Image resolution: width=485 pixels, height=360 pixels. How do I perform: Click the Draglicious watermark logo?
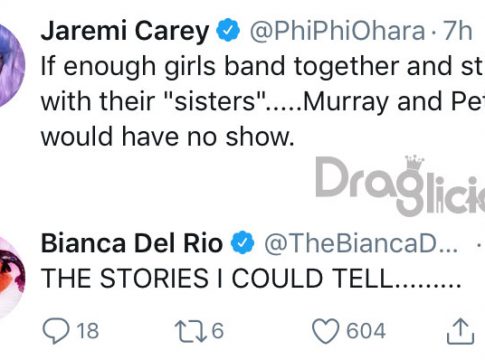tap(400, 186)
